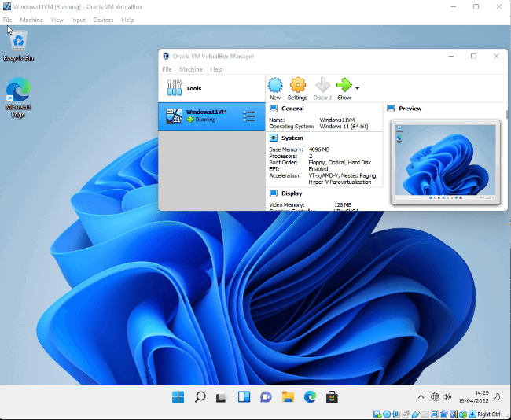This screenshot has width=511, height=420.
Task: Click the 4096 MB base memory value
Action: tap(319, 149)
